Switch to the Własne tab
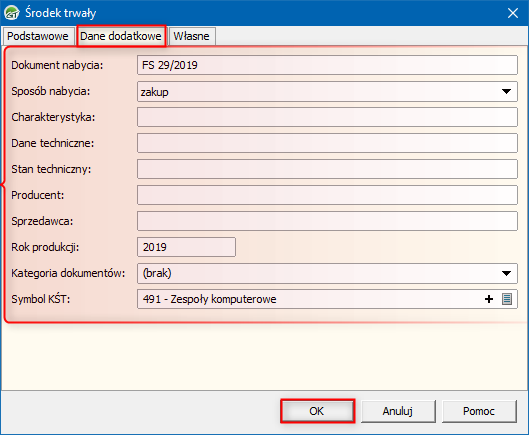Viewport: 529px width, 435px height. tap(192, 36)
